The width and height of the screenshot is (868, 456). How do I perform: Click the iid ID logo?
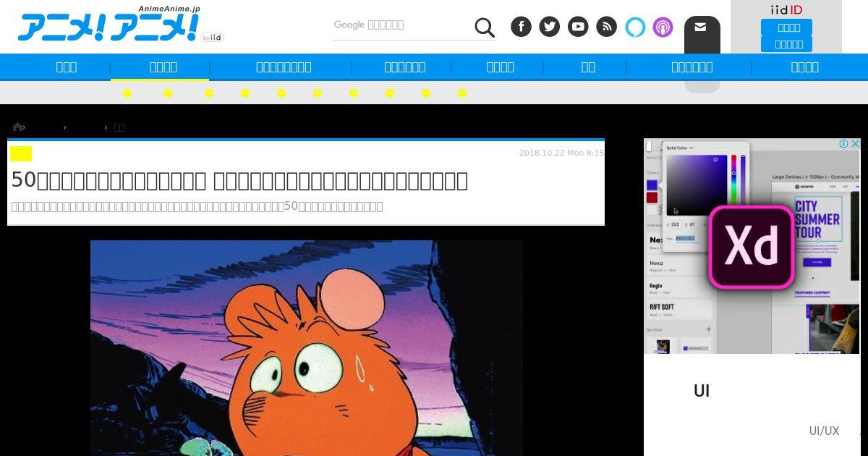[x=786, y=9]
